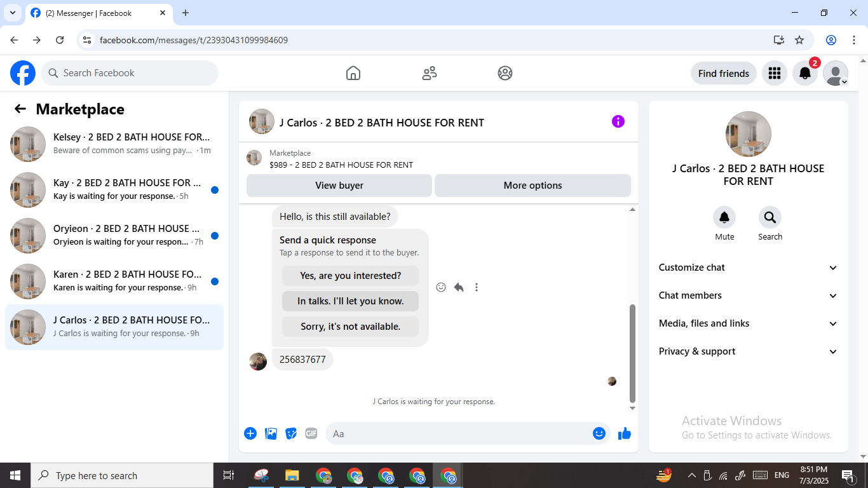Image resolution: width=868 pixels, height=488 pixels.
Task: Expand Privacy & support section
Action: [x=749, y=351]
